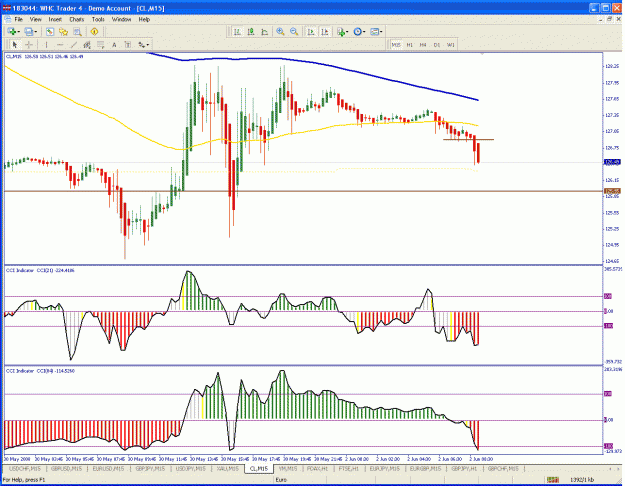Switch to the USDCHF,M15 chart tab

[25, 468]
